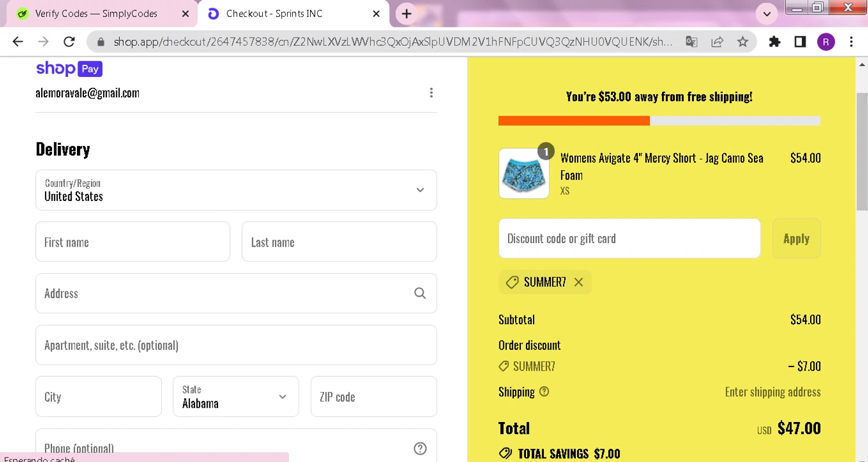Open the translate page icon
868x462 pixels.
coord(692,42)
